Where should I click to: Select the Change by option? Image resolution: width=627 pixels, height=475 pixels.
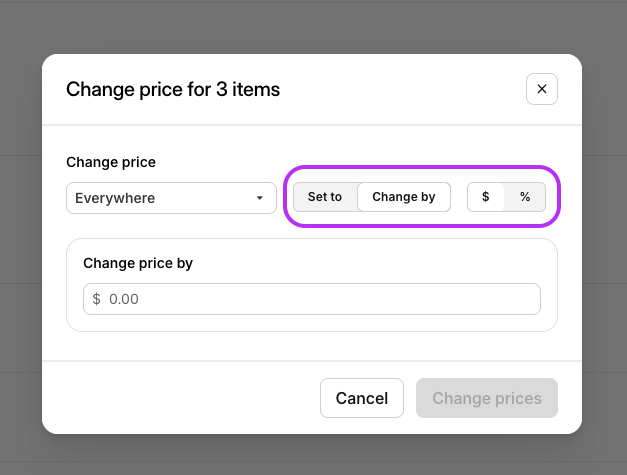(403, 197)
